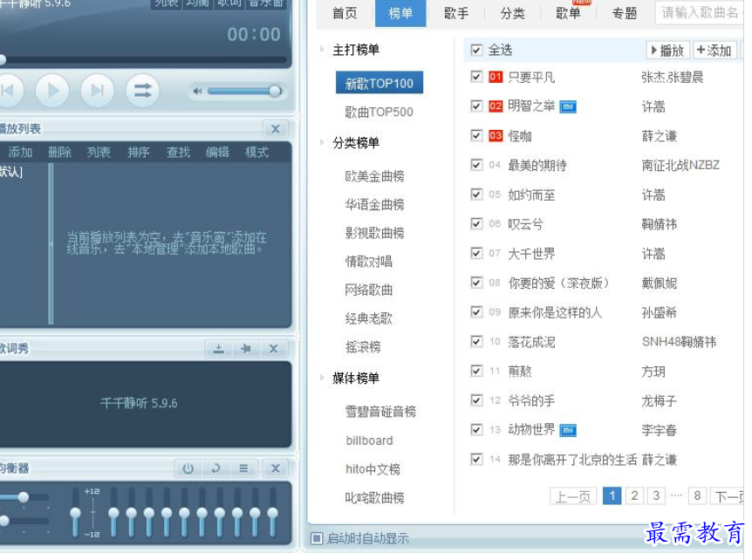Screen dimensions: 752x560
Task: Close the equalizer panel
Action: [276, 468]
